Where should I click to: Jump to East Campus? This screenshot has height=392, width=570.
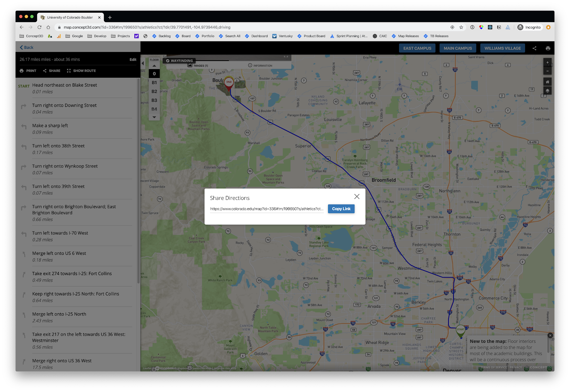tap(417, 48)
